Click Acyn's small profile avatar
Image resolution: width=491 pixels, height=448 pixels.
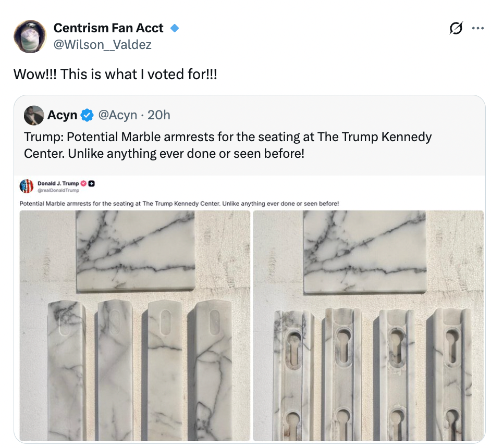click(34, 115)
